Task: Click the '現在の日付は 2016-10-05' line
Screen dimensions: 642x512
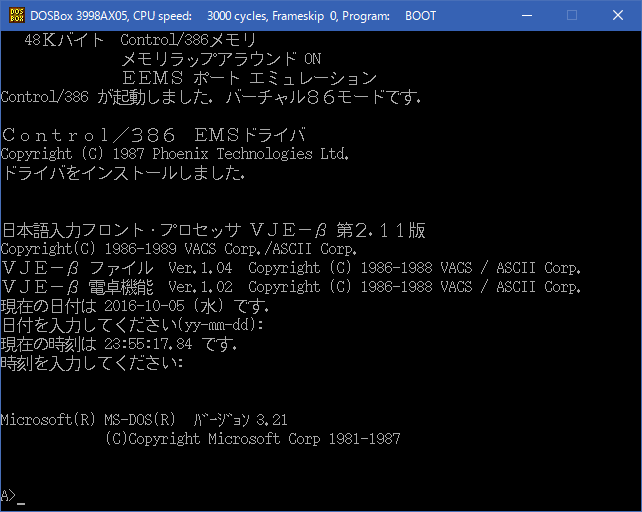Action: click(135, 306)
